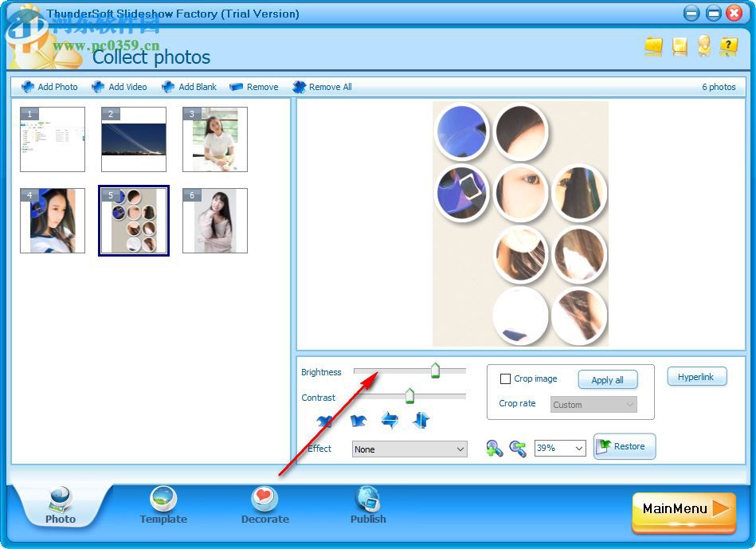Click Remove All in the toolbar
The image size is (756, 549).
[322, 87]
